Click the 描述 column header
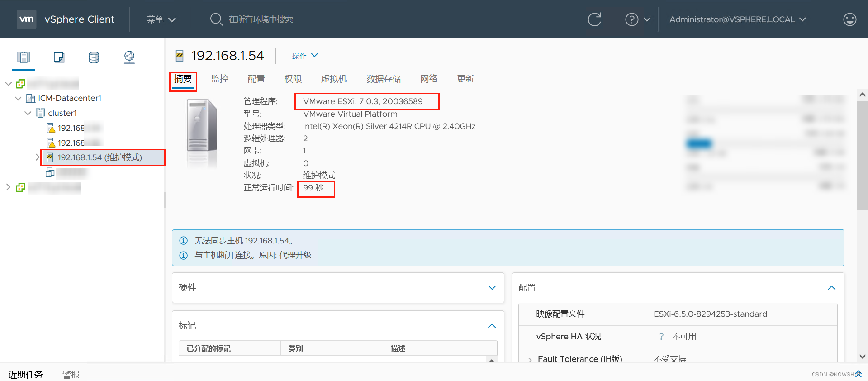The height and width of the screenshot is (381, 868). tap(440, 348)
